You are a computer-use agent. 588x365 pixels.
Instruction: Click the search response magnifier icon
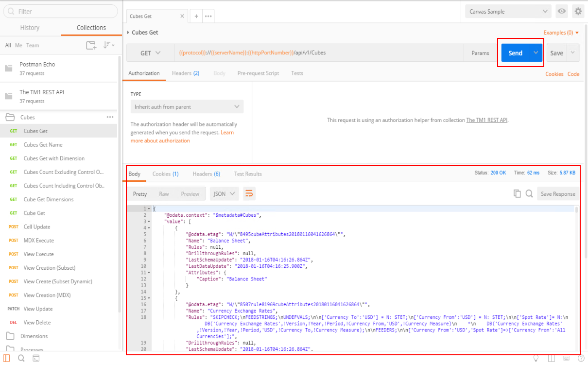(529, 194)
